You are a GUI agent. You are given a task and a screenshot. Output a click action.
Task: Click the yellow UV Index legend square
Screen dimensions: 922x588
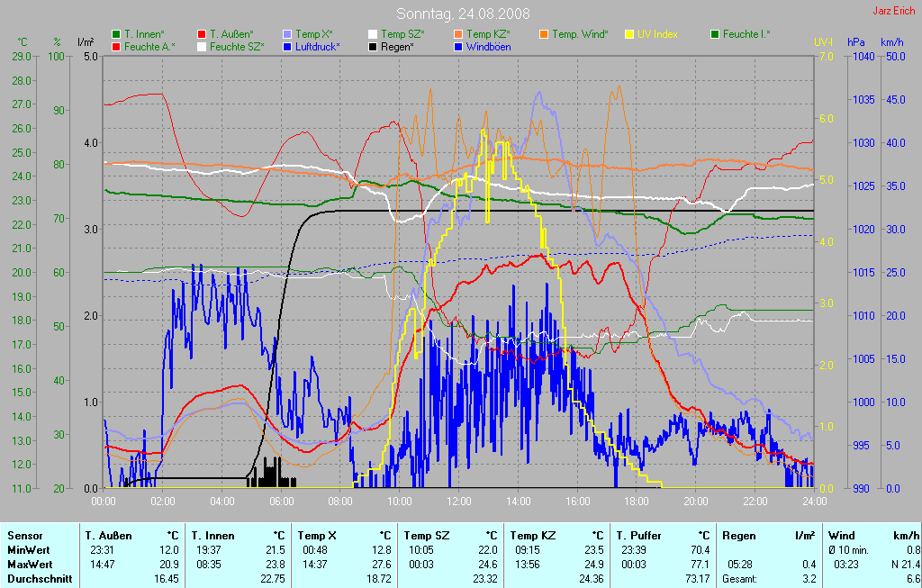pyautogui.click(x=630, y=34)
